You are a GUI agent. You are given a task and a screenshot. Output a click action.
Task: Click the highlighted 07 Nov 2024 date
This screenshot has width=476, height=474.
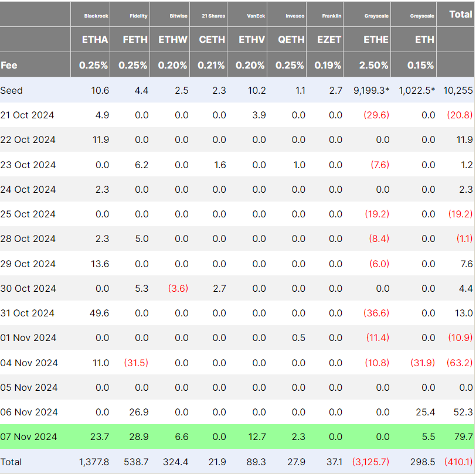pos(29,437)
